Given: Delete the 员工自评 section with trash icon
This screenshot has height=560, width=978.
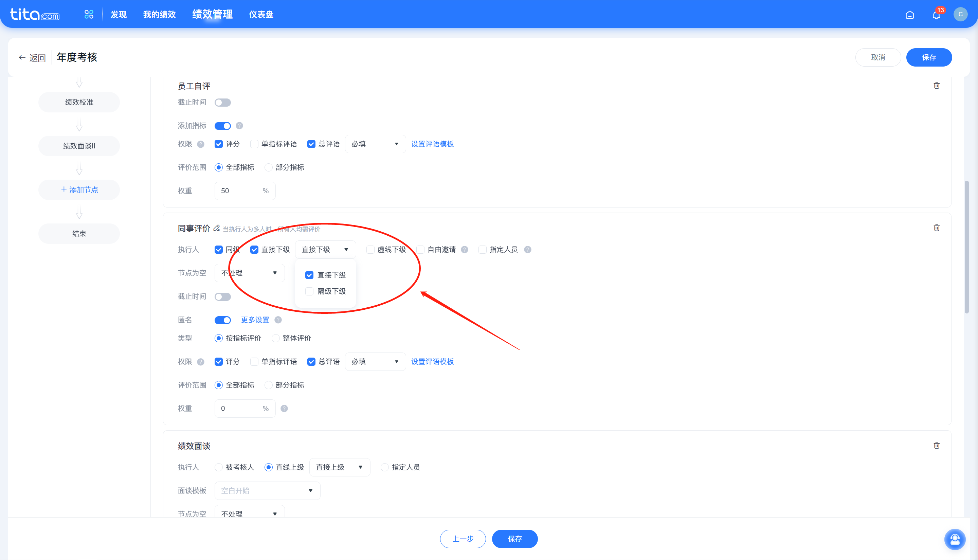Looking at the screenshot, I should (x=937, y=85).
